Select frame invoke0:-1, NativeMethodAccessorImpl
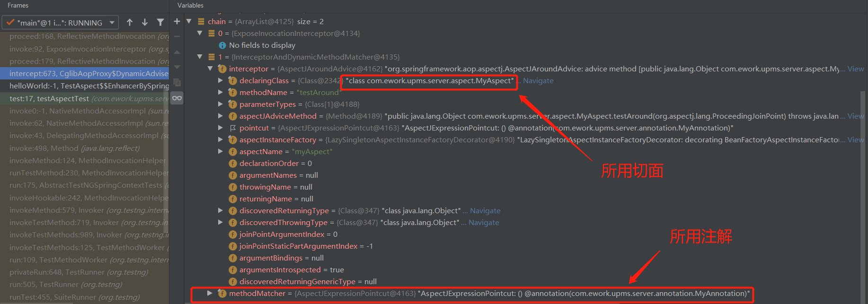Screen dimensions: 868x304 point(84,111)
